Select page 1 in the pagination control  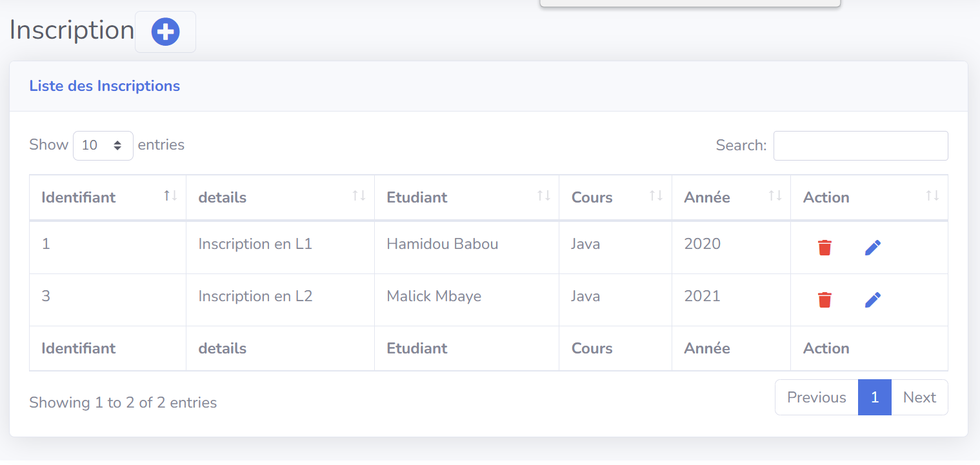[874, 397]
